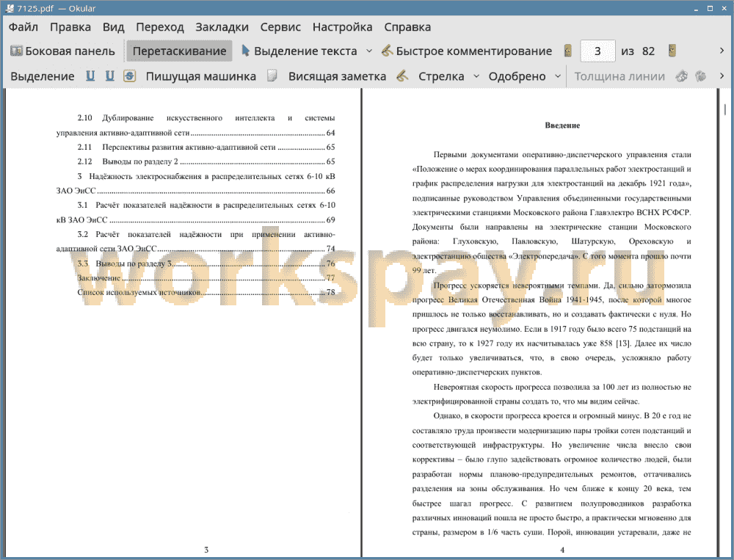Viewport: 734px width, 560px height.
Task: Open the Вид menu
Action: click(113, 27)
